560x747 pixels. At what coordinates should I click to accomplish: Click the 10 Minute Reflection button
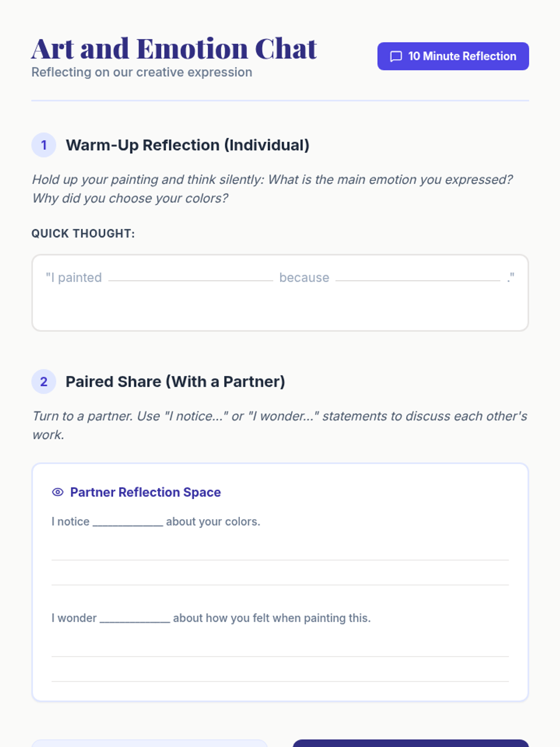click(453, 56)
